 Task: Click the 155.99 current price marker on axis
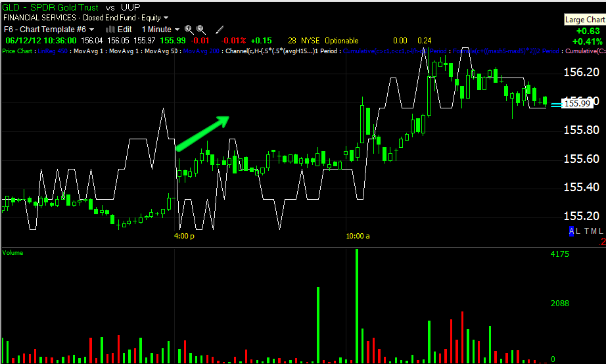[x=577, y=104]
